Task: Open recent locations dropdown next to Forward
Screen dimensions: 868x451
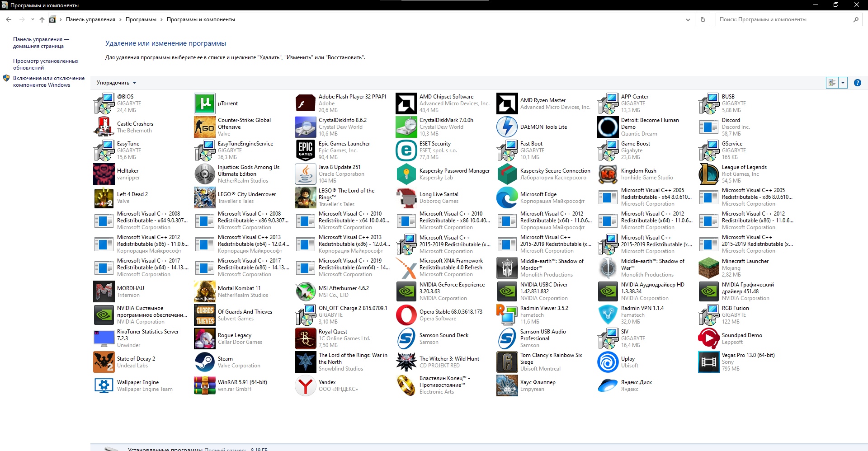Action: pos(33,19)
